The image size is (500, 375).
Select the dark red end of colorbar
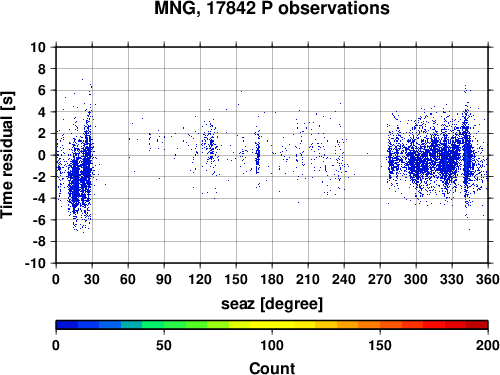click(477, 325)
